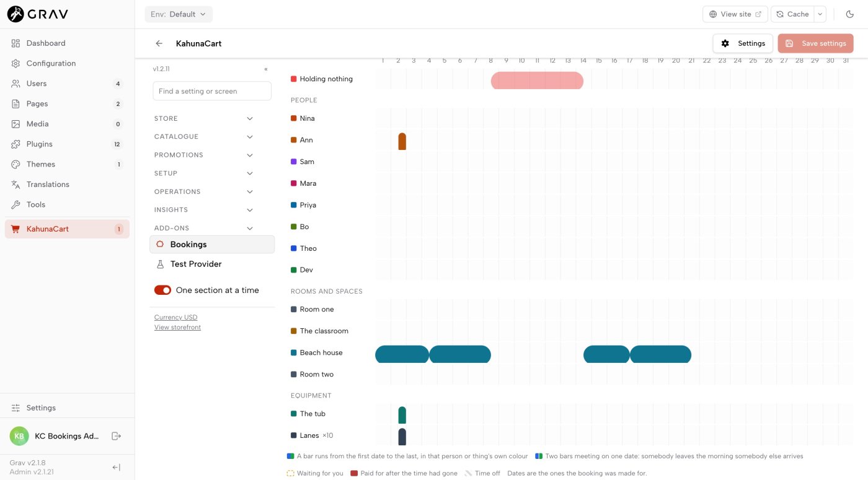Open the Settings button in the header
The image size is (868, 480).
[743, 43]
